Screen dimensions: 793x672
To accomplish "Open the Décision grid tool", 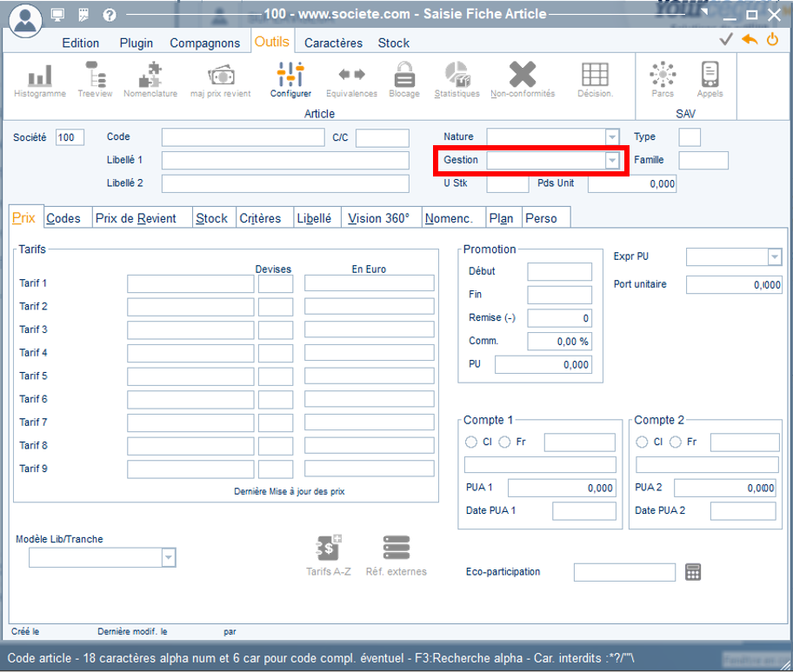I will click(595, 80).
